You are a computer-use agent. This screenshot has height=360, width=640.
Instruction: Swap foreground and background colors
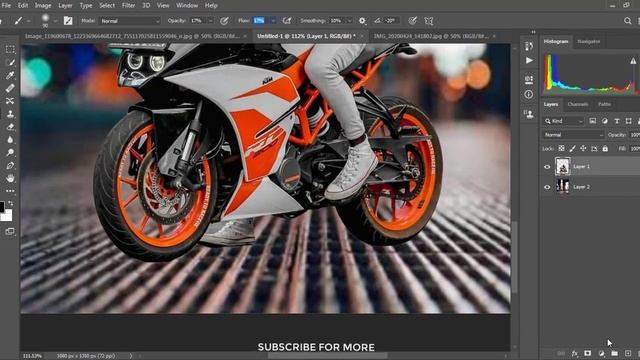click(x=11, y=203)
